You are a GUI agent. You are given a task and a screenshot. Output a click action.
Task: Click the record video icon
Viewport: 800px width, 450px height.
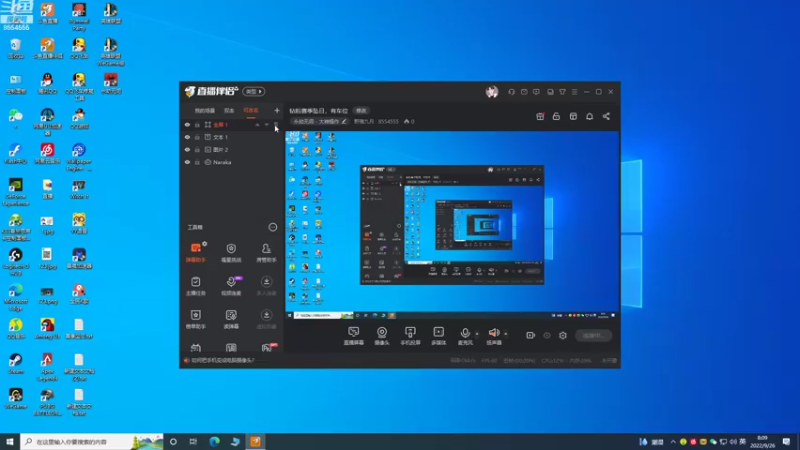pyautogui.click(x=531, y=335)
